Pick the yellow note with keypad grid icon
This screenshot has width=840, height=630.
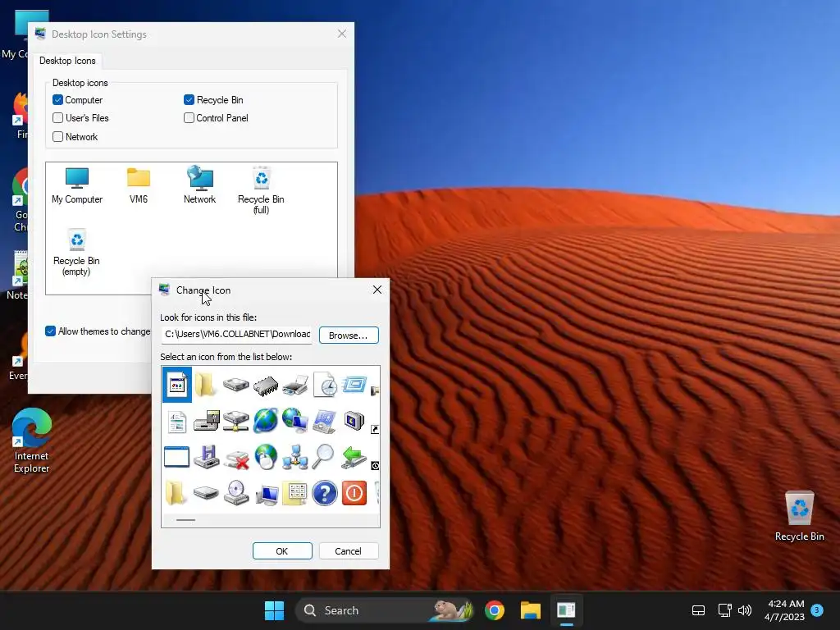(x=295, y=493)
